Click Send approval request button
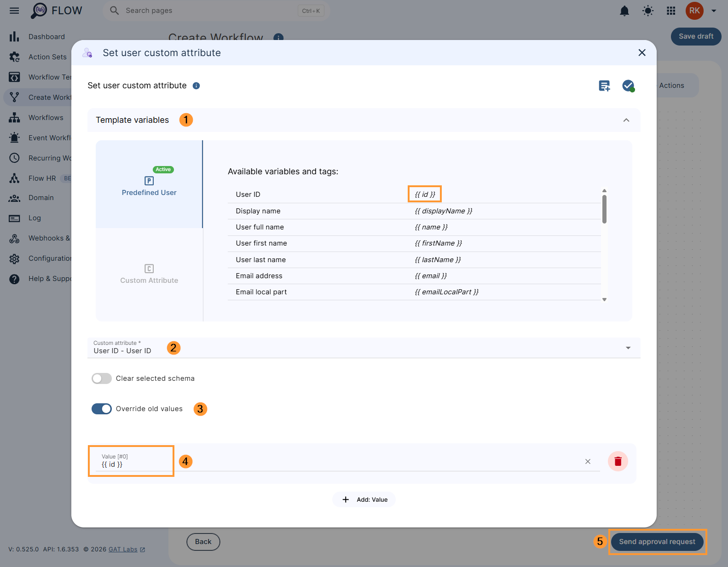Viewport: 728px width, 567px height. click(x=657, y=542)
